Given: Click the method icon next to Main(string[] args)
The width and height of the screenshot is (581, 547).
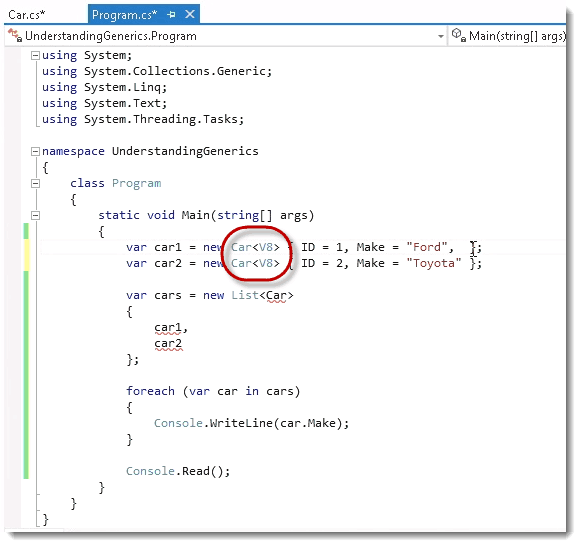Looking at the screenshot, I should (459, 35).
